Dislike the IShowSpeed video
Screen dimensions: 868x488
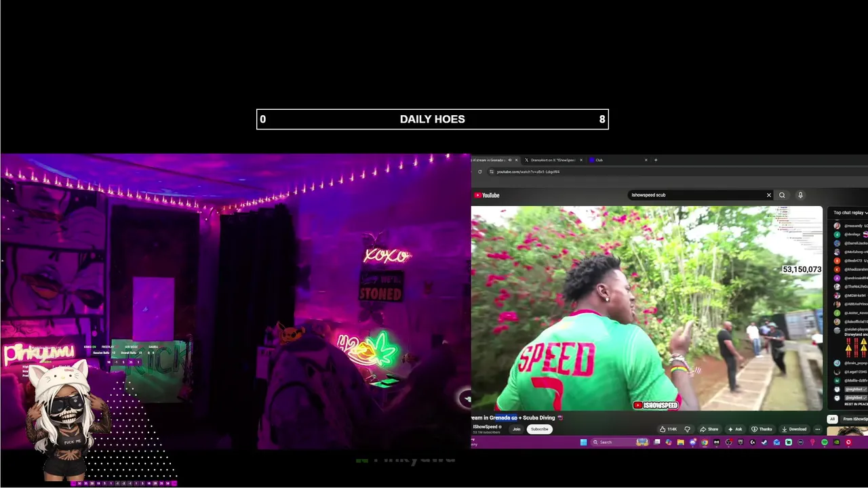tap(687, 429)
